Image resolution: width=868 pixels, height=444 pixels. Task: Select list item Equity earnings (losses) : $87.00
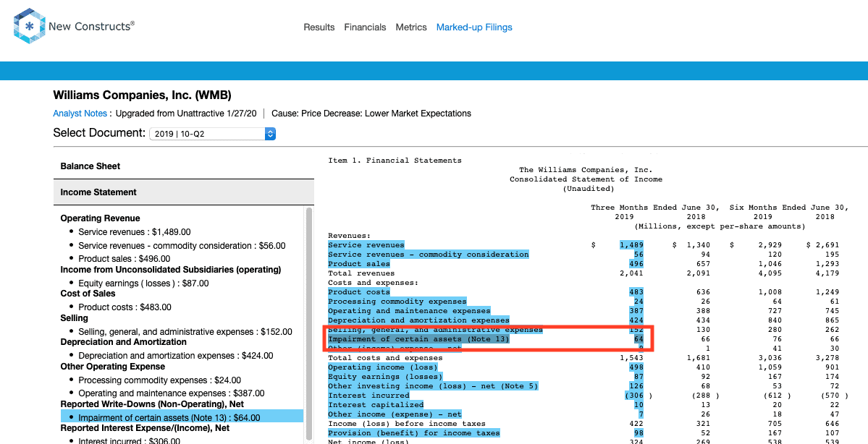pyautogui.click(x=144, y=283)
